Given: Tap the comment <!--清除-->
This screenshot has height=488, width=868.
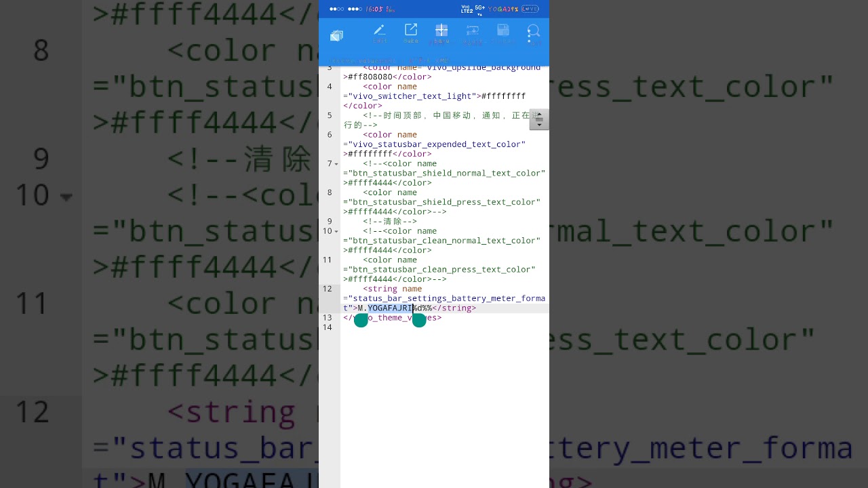Looking at the screenshot, I should point(390,222).
